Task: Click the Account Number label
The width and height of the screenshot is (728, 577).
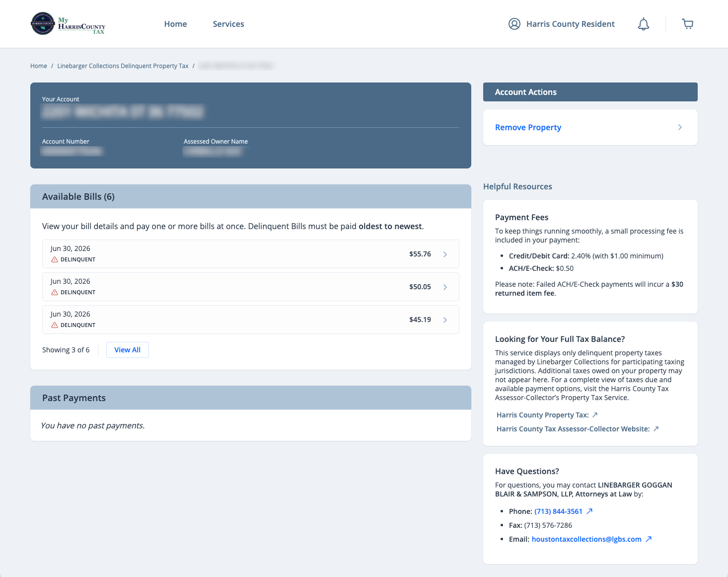Action: [x=66, y=142]
